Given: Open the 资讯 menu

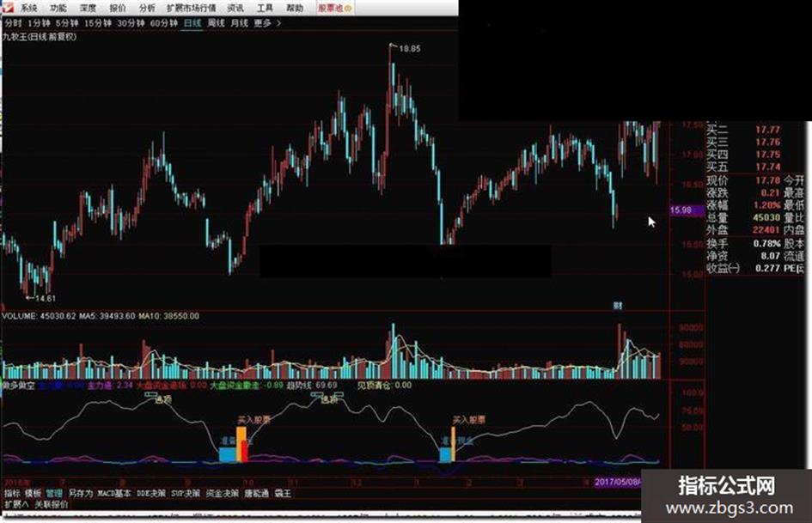Looking at the screenshot, I should coord(235,8).
